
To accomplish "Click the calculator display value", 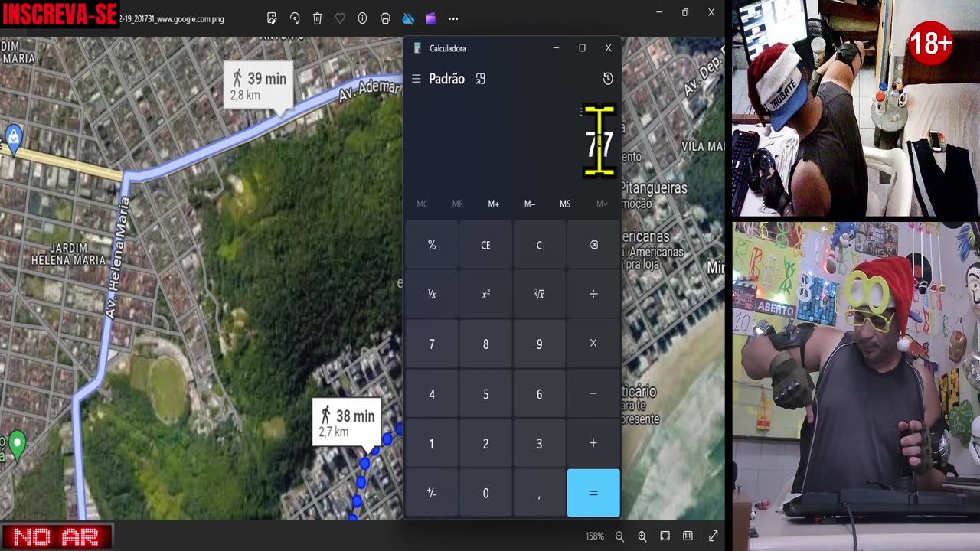I will tap(599, 145).
